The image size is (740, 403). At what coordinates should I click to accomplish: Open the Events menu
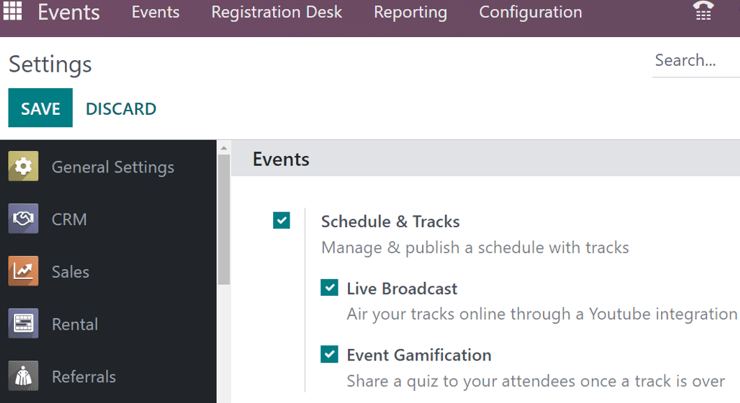tap(155, 13)
